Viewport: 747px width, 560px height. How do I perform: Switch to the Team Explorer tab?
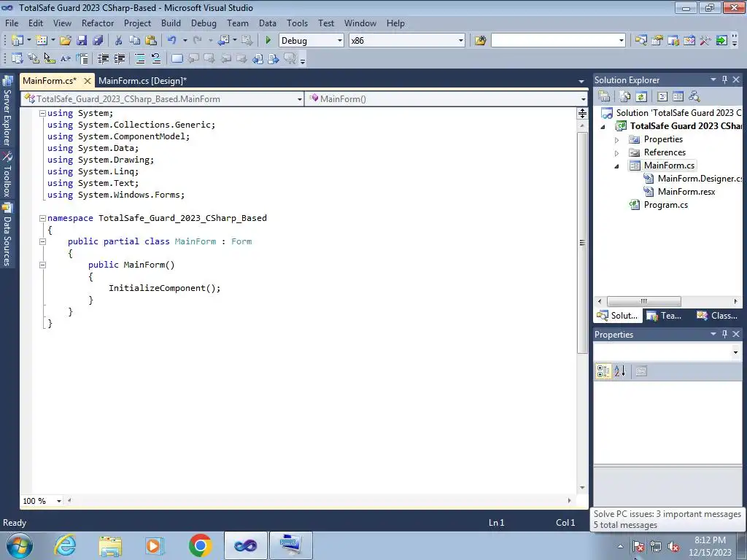point(665,315)
